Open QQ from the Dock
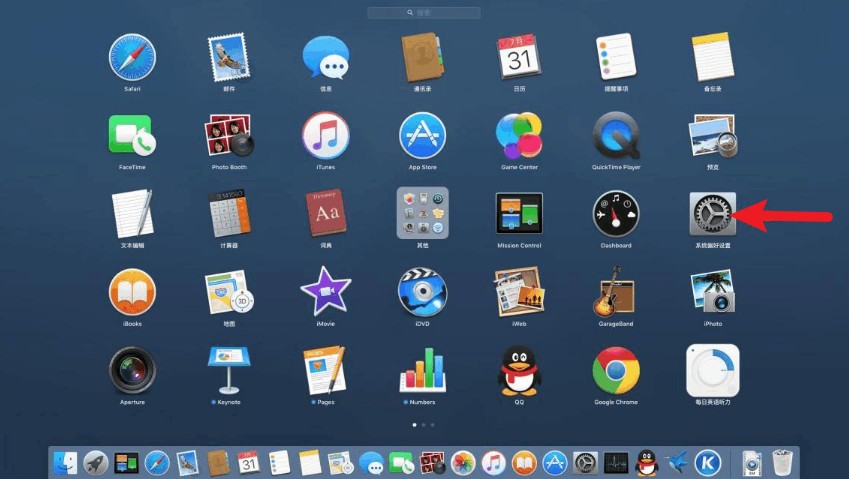 point(646,463)
